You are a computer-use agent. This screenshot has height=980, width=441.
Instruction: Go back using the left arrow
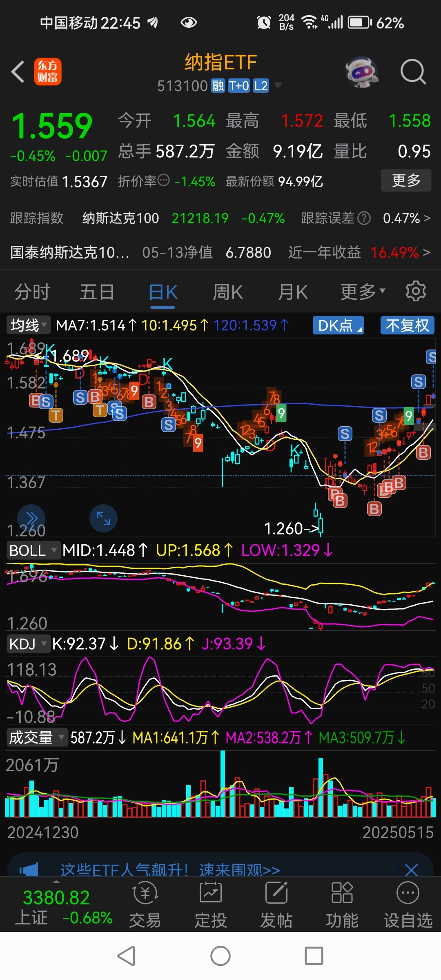coord(18,72)
